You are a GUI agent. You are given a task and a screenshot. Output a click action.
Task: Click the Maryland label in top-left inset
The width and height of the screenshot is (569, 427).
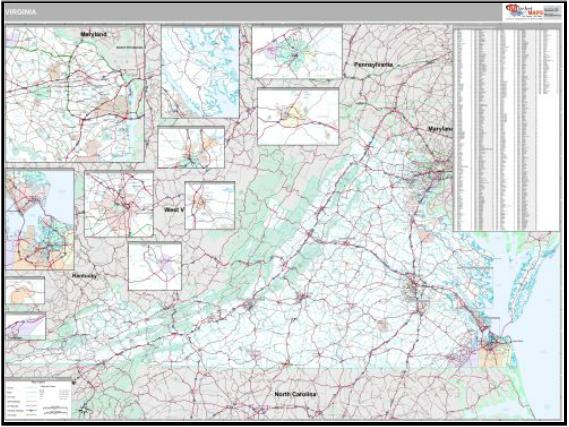point(94,34)
